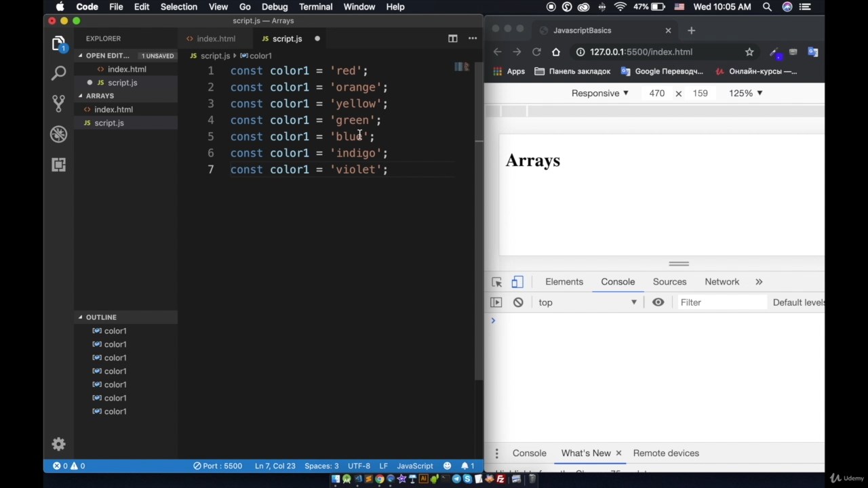This screenshot has width=868, height=488.
Task: Open the Extensions view icon
Action: 59,165
